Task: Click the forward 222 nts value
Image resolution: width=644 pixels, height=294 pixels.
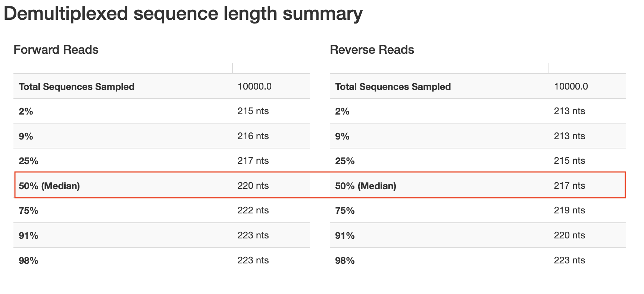Action: pos(253,210)
